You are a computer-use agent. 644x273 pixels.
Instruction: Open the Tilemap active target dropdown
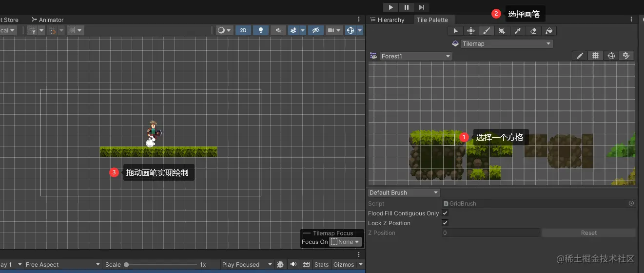click(x=507, y=43)
